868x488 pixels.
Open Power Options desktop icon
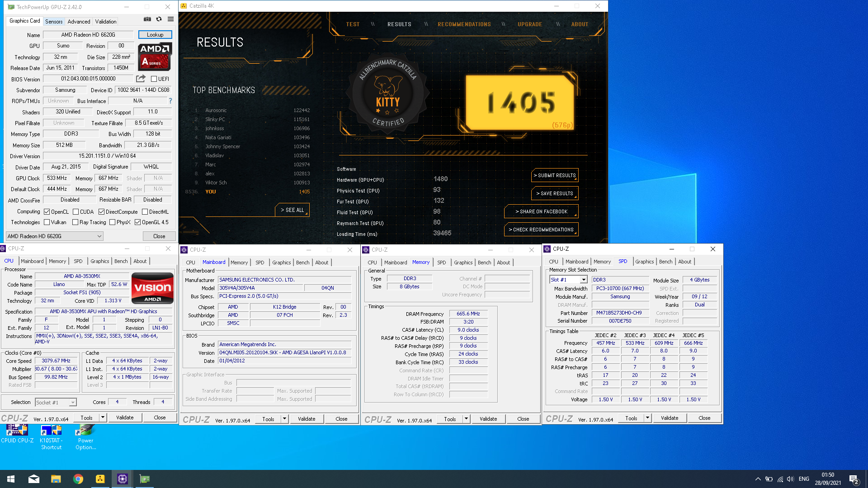click(85, 437)
